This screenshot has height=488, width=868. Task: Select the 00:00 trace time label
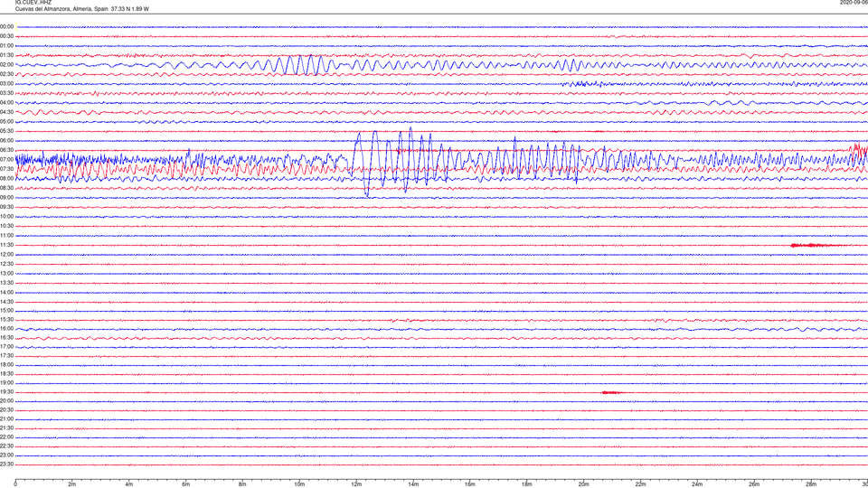7,26
